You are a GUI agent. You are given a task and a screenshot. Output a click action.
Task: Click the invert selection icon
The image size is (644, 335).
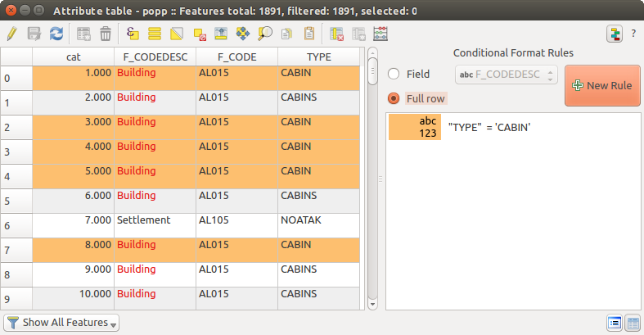177,34
